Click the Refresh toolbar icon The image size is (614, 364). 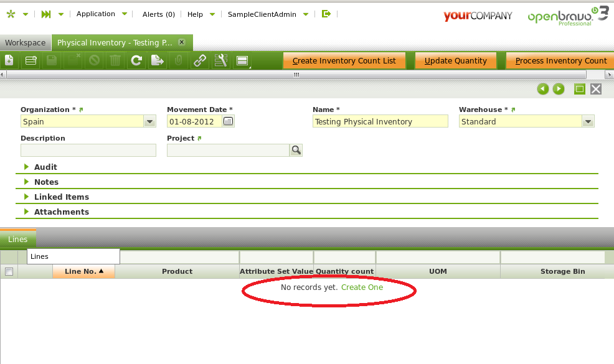[136, 60]
